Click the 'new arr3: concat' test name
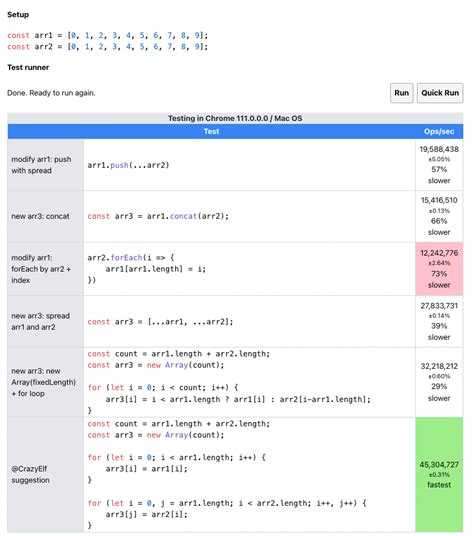474x536 pixels. [x=40, y=216]
